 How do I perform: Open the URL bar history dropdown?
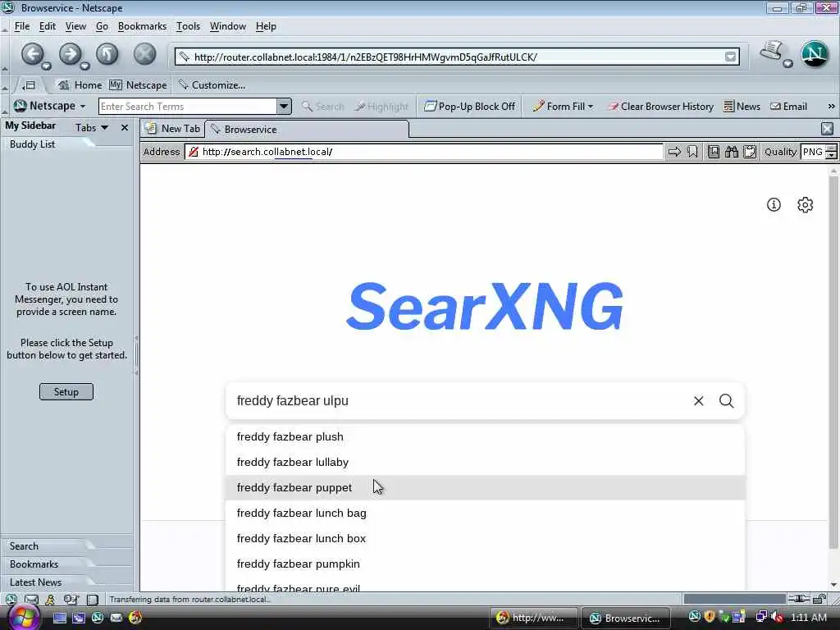click(730, 57)
